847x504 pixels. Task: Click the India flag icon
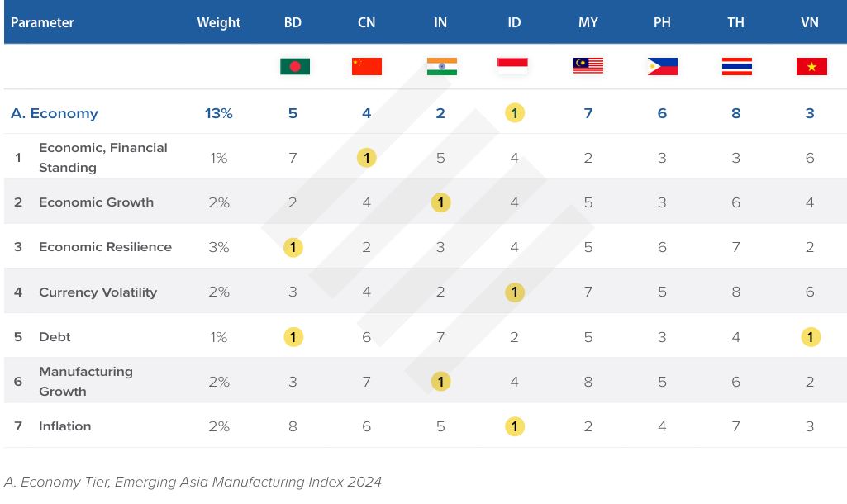click(x=441, y=66)
